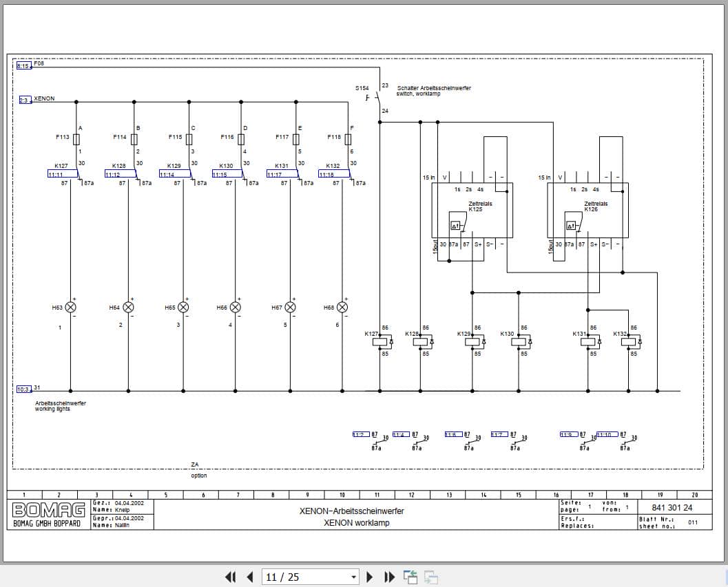The height and width of the screenshot is (587, 728).
Task: Follow the 11:9 contact reference link
Action: [569, 434]
